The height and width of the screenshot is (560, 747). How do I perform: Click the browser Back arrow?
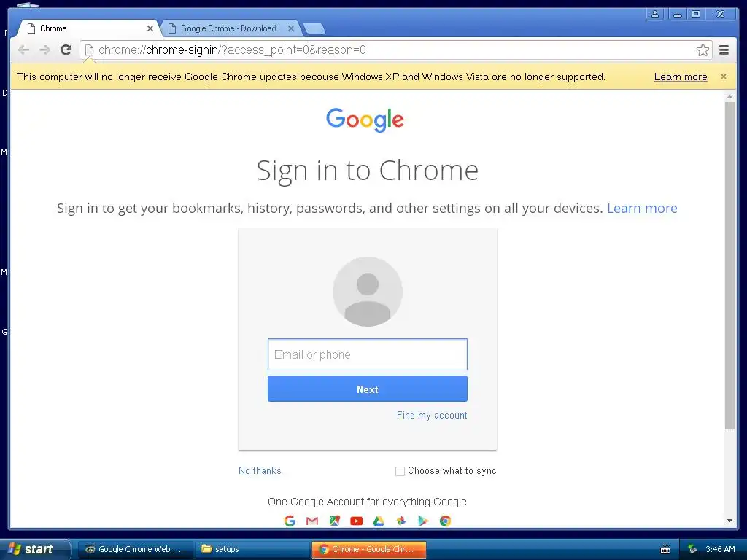click(24, 50)
